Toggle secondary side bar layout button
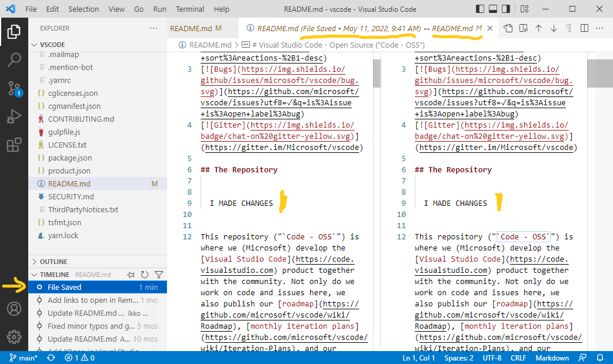 tap(506, 9)
